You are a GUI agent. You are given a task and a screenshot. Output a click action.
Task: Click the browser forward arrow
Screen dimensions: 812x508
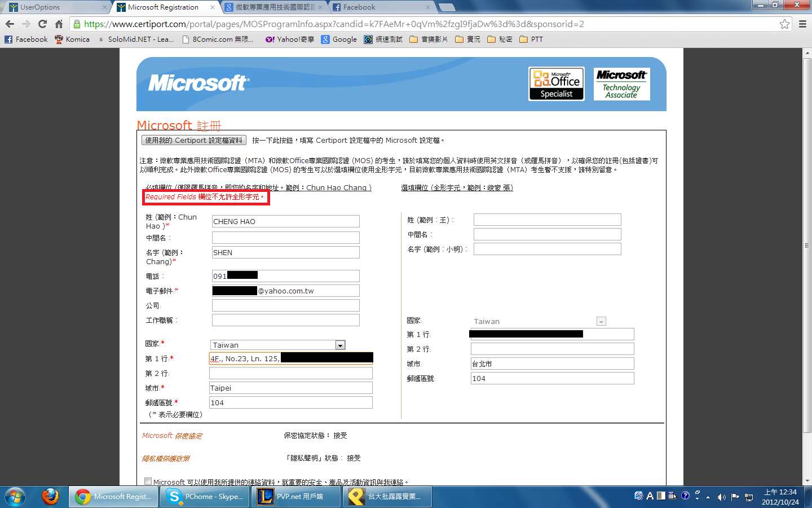(x=26, y=24)
